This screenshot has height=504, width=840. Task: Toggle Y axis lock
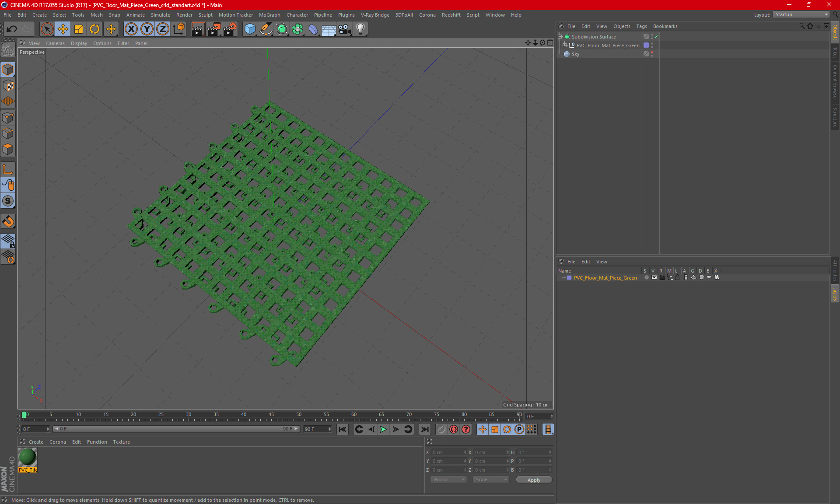(x=147, y=29)
